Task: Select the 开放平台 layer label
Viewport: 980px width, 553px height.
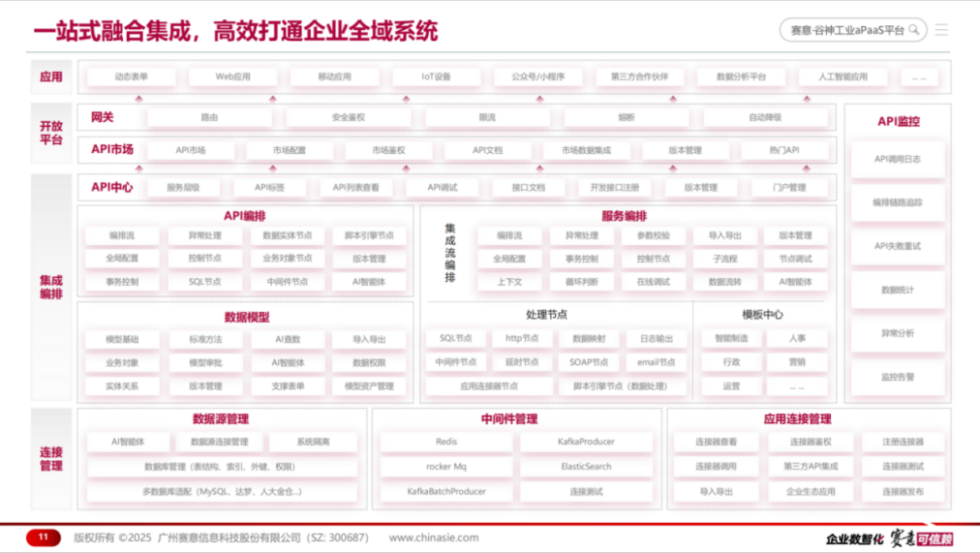Action: pos(51,134)
